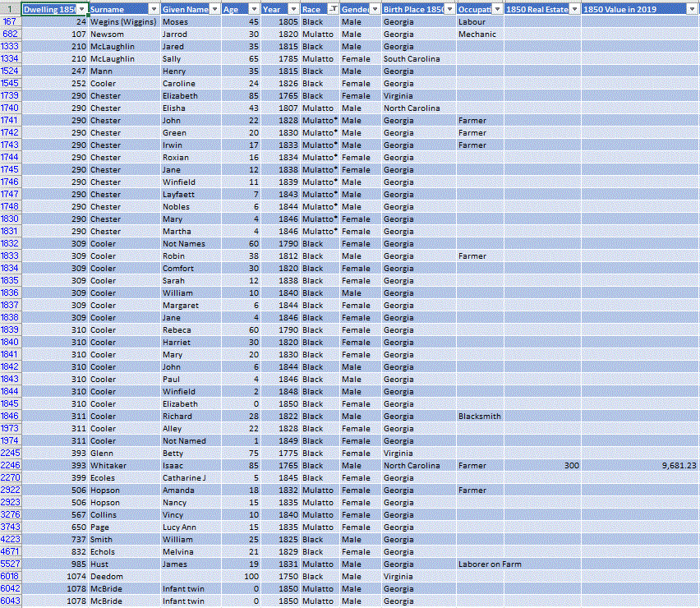Open the Occupation column filter dropdown

point(497,9)
